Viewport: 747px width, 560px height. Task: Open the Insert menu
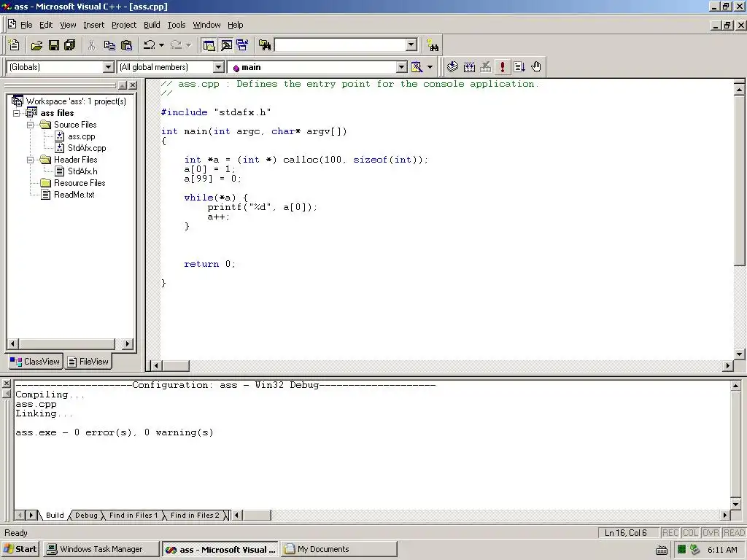click(93, 25)
